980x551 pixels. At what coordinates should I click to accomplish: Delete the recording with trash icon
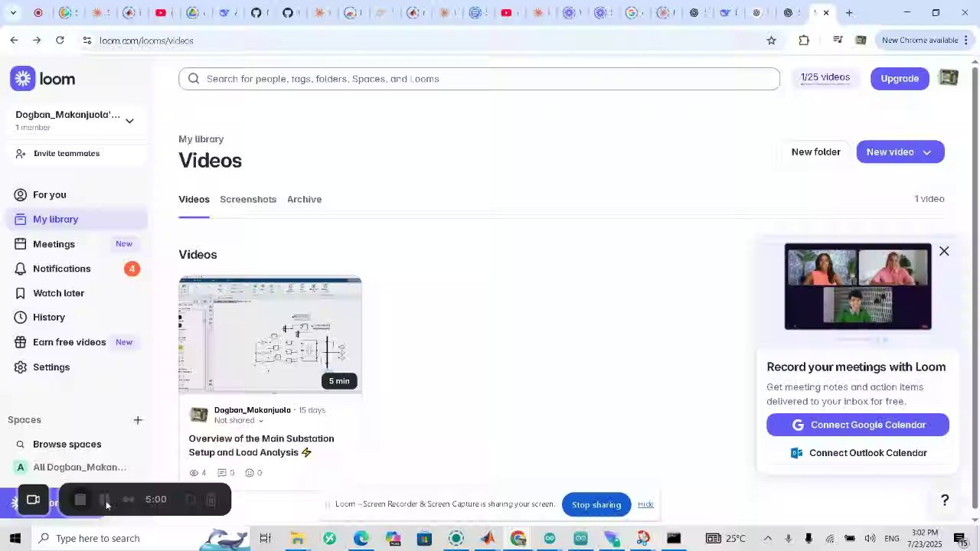(211, 500)
